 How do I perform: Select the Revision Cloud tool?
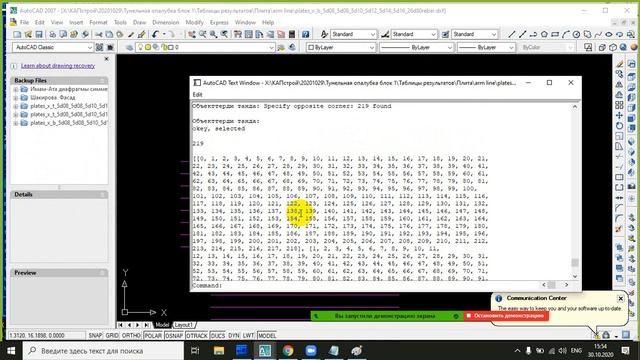click(587, 35)
